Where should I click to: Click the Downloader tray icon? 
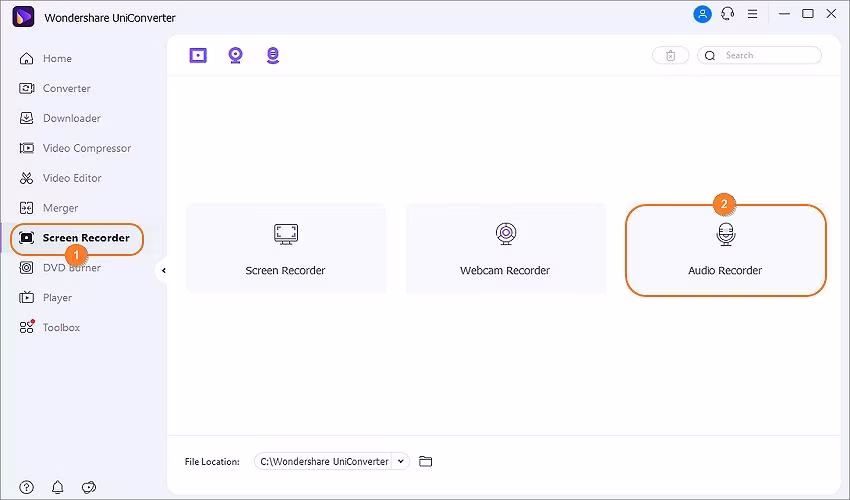click(26, 118)
